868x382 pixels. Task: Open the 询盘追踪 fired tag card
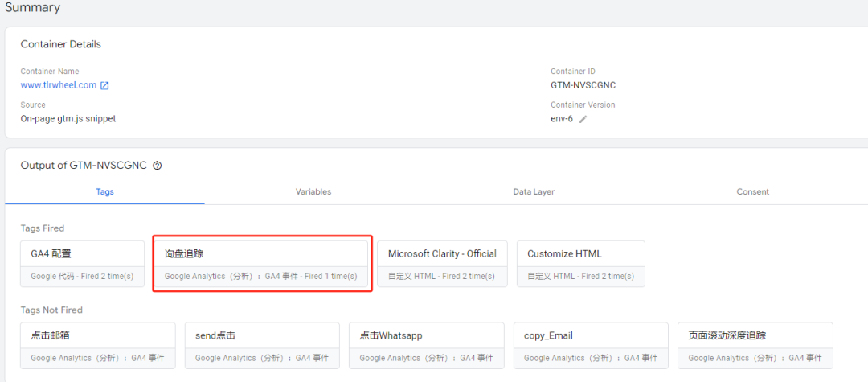click(x=261, y=264)
